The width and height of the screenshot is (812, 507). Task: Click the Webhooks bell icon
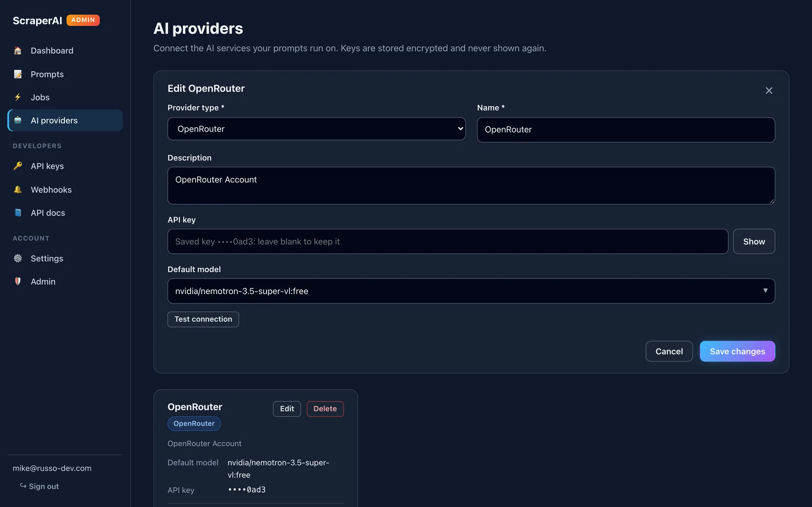18,190
